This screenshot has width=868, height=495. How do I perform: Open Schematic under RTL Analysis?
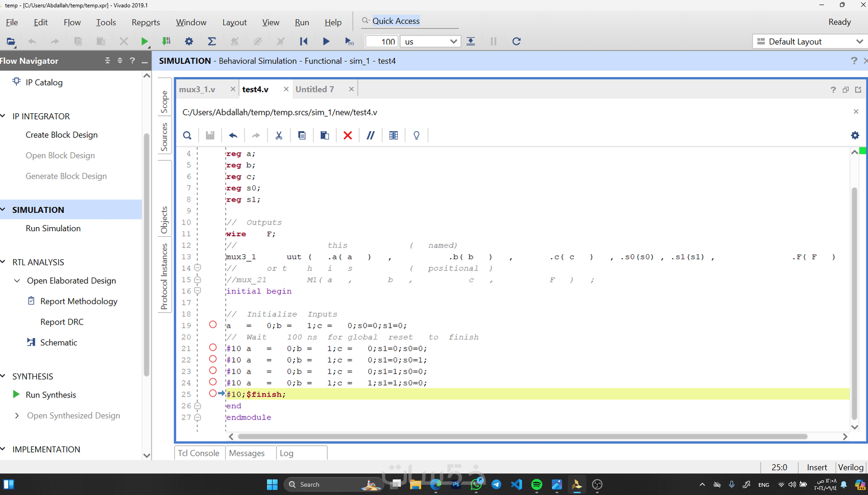point(58,342)
